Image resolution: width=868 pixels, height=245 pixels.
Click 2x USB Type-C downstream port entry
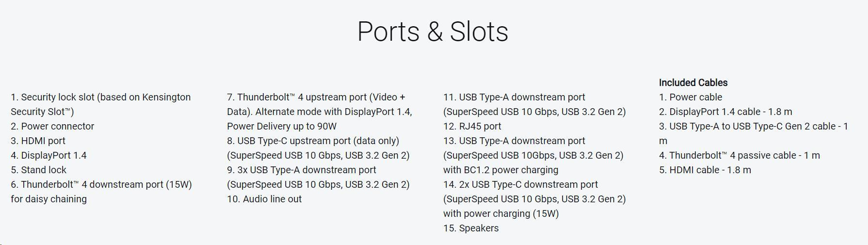520,185
